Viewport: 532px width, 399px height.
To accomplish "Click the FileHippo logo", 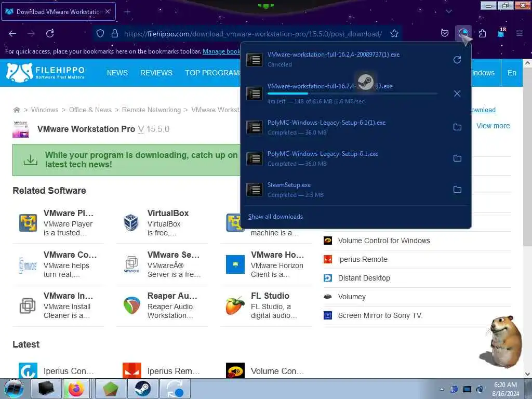I will tap(46, 73).
